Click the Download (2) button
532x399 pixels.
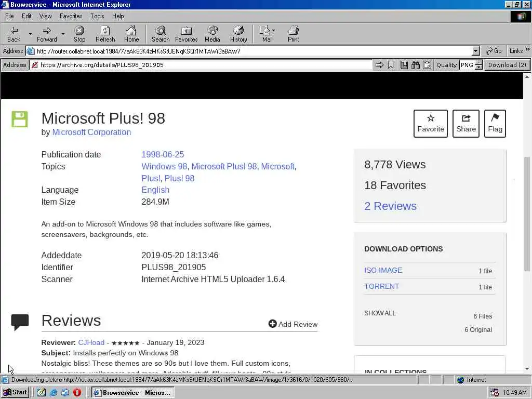pyautogui.click(x=507, y=65)
